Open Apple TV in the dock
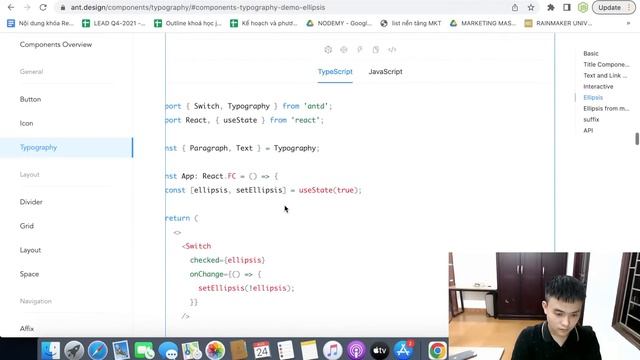 [379, 350]
